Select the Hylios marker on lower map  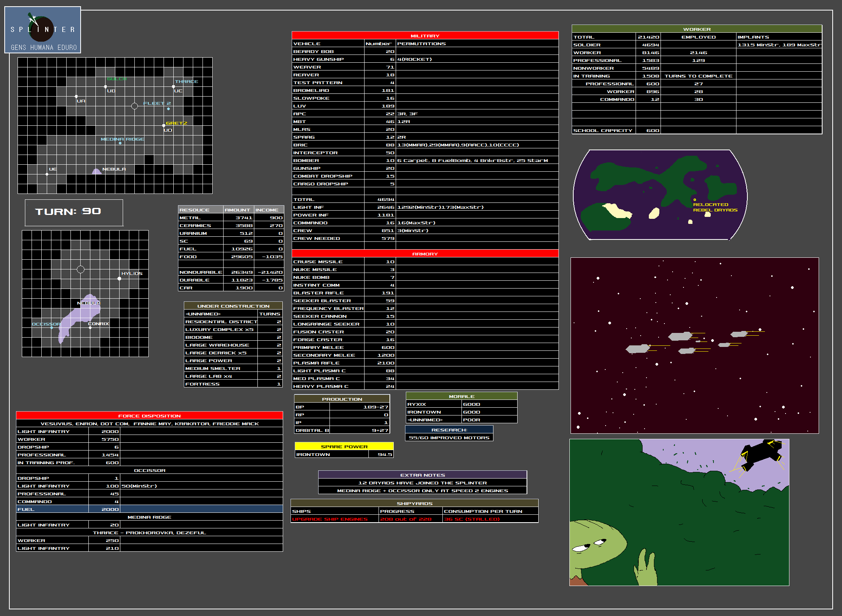tap(119, 278)
